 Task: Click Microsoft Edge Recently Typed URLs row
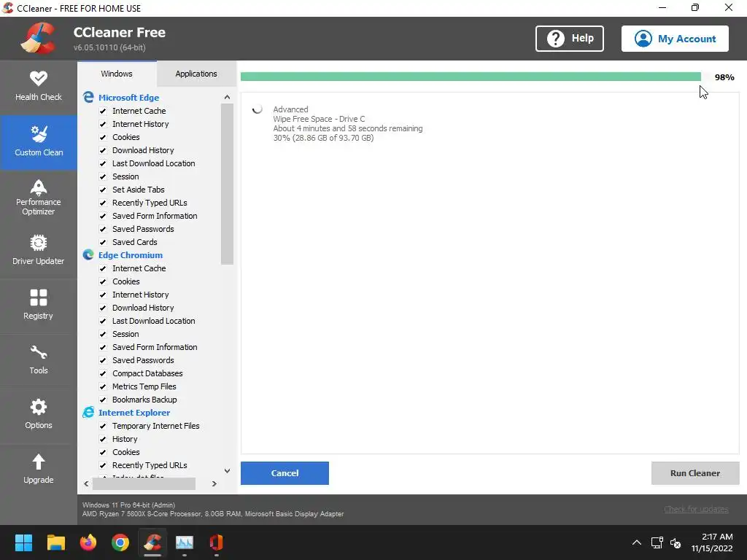click(x=150, y=203)
